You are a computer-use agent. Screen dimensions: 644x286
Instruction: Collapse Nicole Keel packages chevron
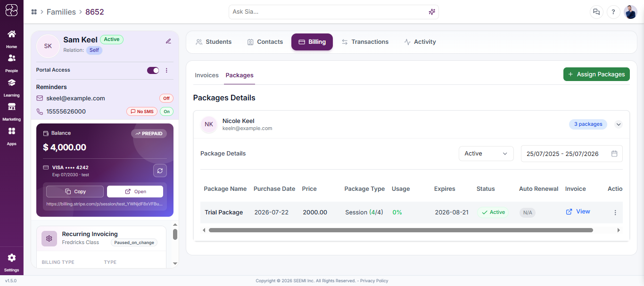[x=619, y=124]
